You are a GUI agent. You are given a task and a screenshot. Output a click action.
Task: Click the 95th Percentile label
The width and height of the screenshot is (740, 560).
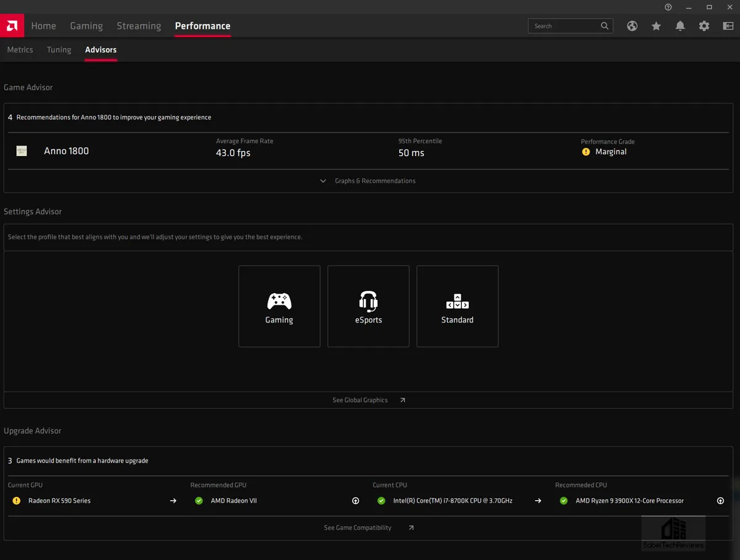[x=420, y=141]
